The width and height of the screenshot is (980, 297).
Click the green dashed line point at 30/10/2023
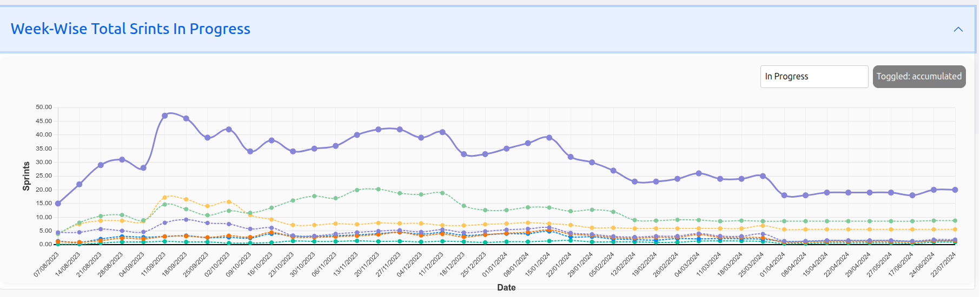point(314,196)
